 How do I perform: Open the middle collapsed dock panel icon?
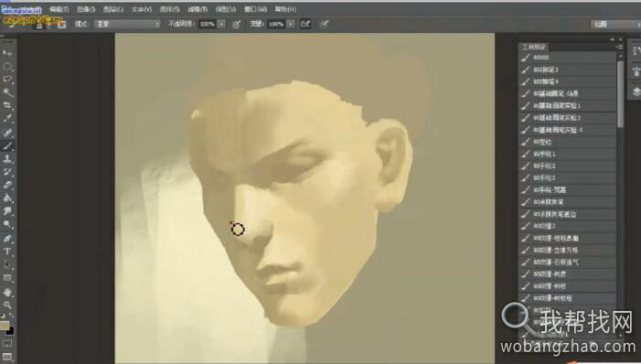(x=636, y=72)
